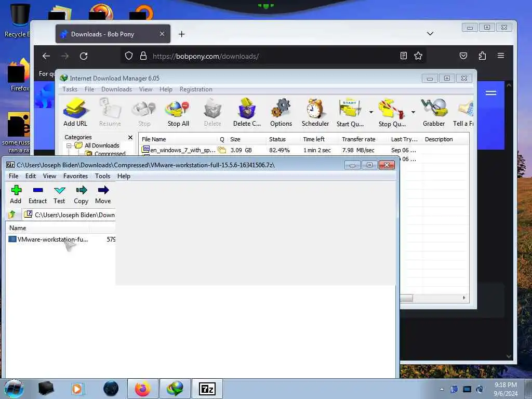Open a new Firefox tab
532x399 pixels.
181,34
